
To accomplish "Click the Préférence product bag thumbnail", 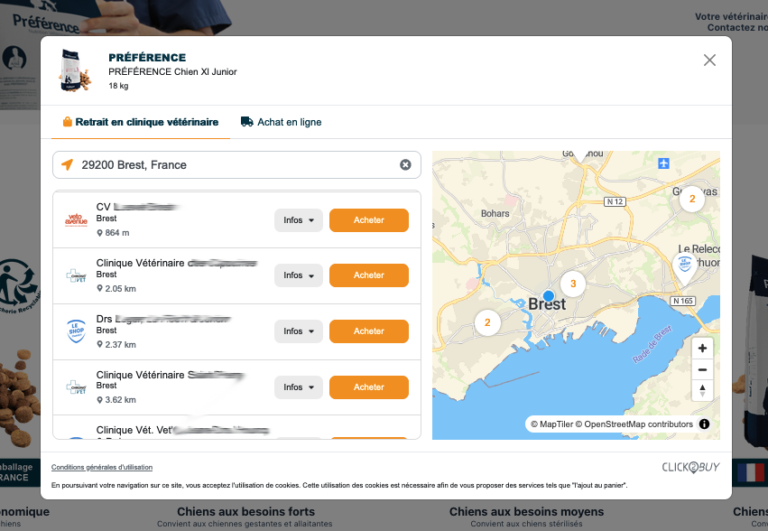I will (x=73, y=69).
